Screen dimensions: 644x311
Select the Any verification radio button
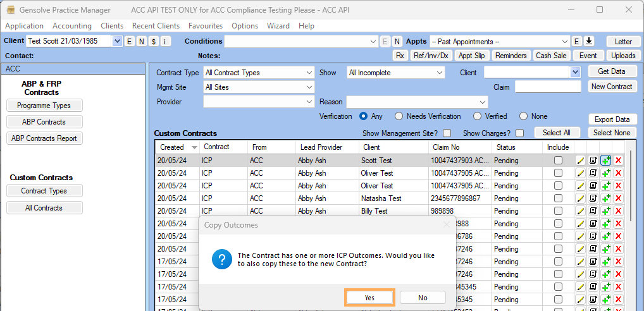pyautogui.click(x=363, y=116)
